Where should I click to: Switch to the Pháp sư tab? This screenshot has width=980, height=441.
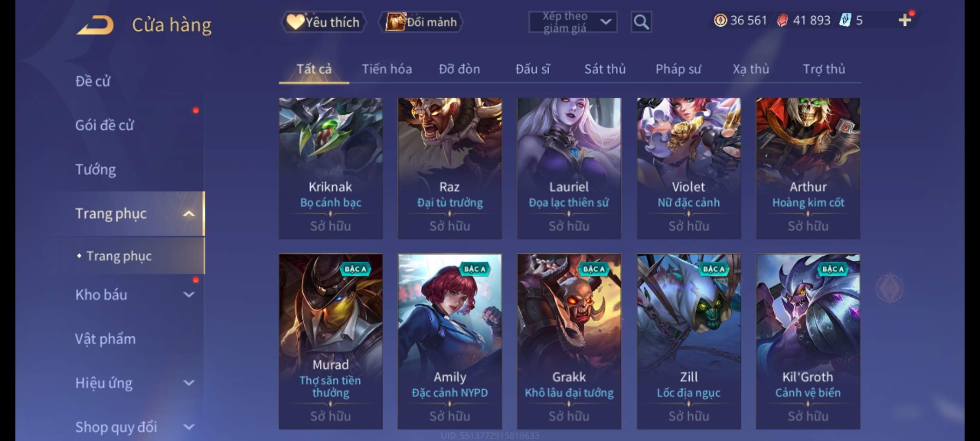[x=678, y=69]
